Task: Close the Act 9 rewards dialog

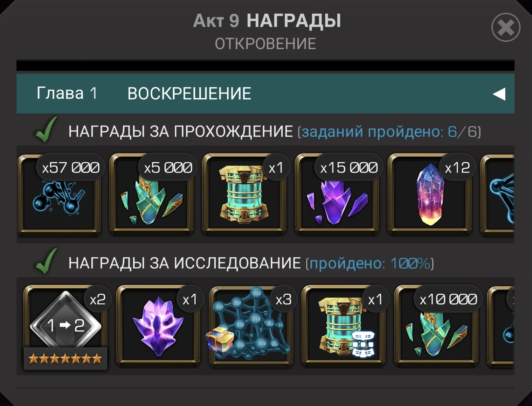Action: pyautogui.click(x=506, y=27)
